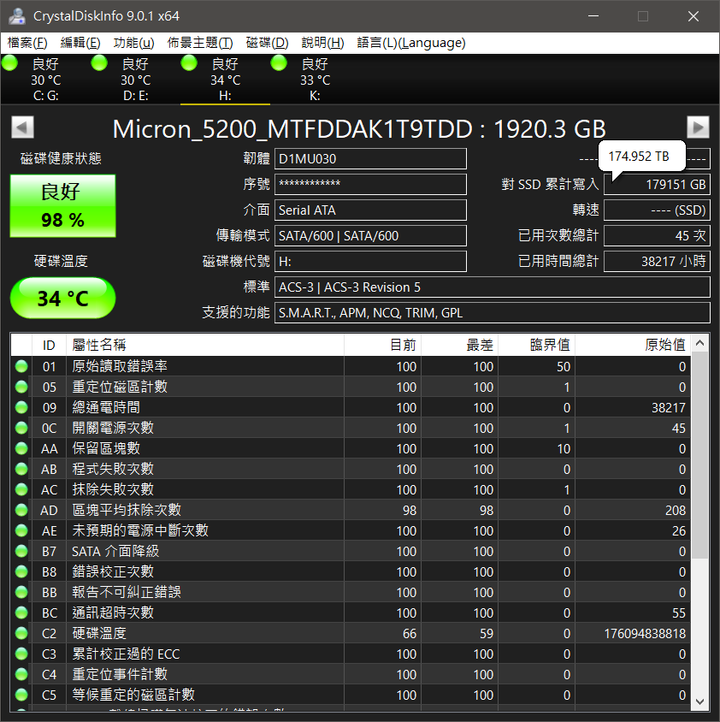Click the 屬性名稱 column header
720x722 pixels.
205,345
